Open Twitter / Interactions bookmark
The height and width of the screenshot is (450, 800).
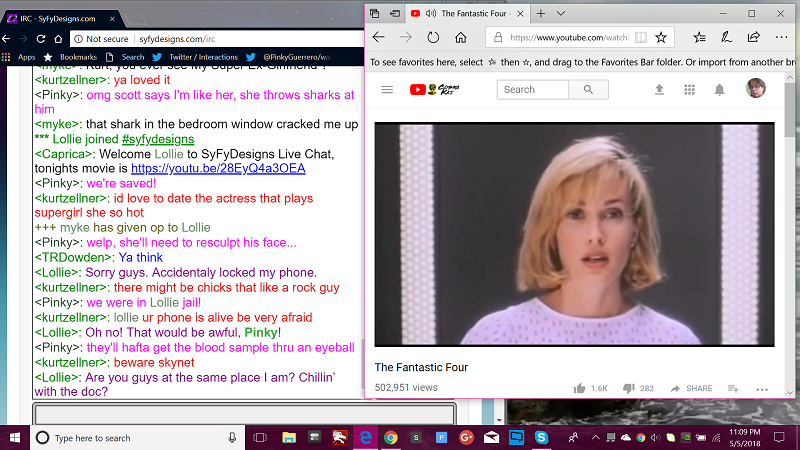[x=195, y=57]
